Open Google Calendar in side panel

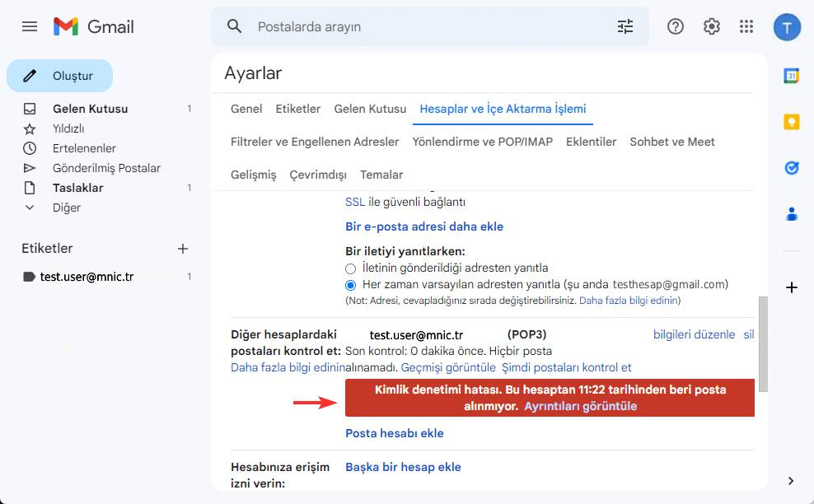(791, 76)
